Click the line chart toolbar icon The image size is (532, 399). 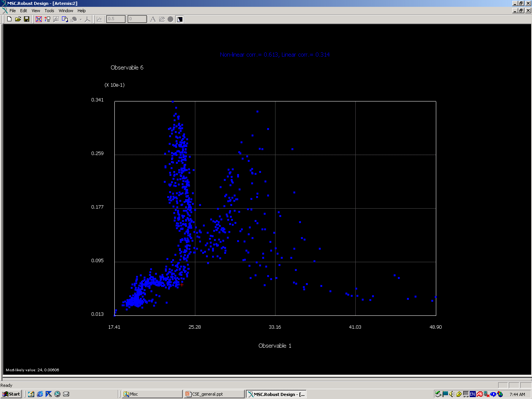[100, 19]
